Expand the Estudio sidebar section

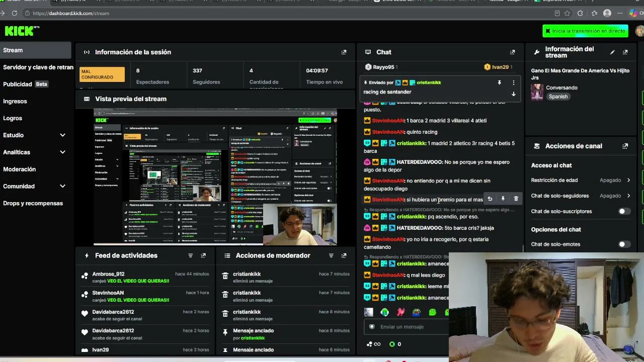(62, 135)
